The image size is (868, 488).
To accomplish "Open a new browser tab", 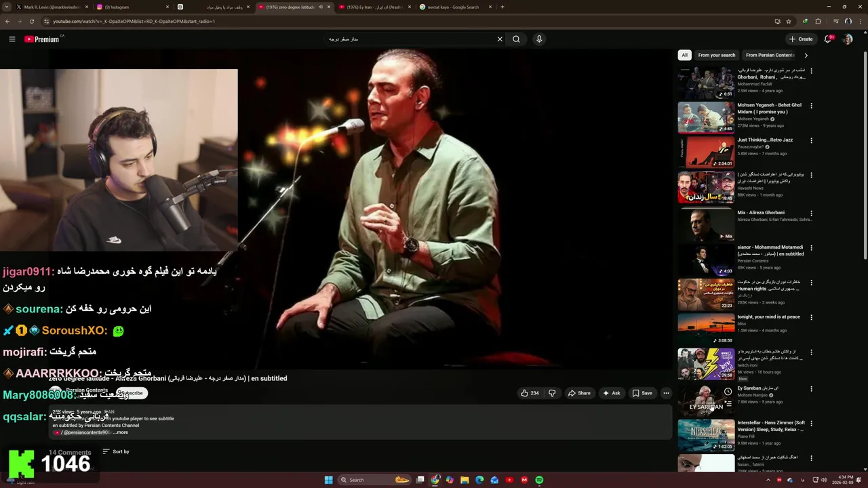I will point(502,7).
